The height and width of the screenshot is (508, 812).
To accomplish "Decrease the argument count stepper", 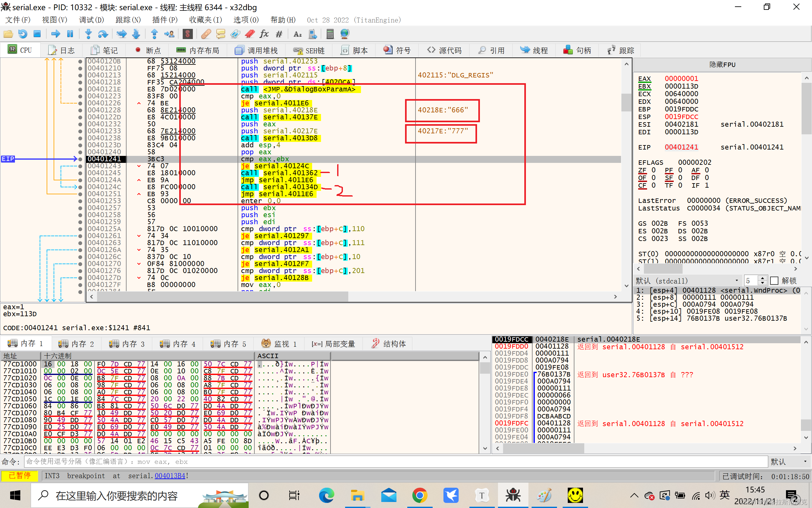I will (x=763, y=283).
